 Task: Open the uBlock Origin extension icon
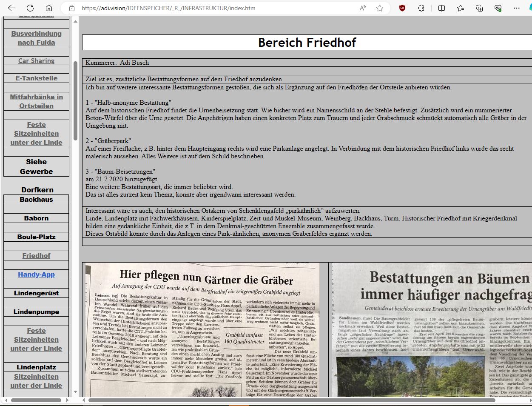pyautogui.click(x=402, y=8)
